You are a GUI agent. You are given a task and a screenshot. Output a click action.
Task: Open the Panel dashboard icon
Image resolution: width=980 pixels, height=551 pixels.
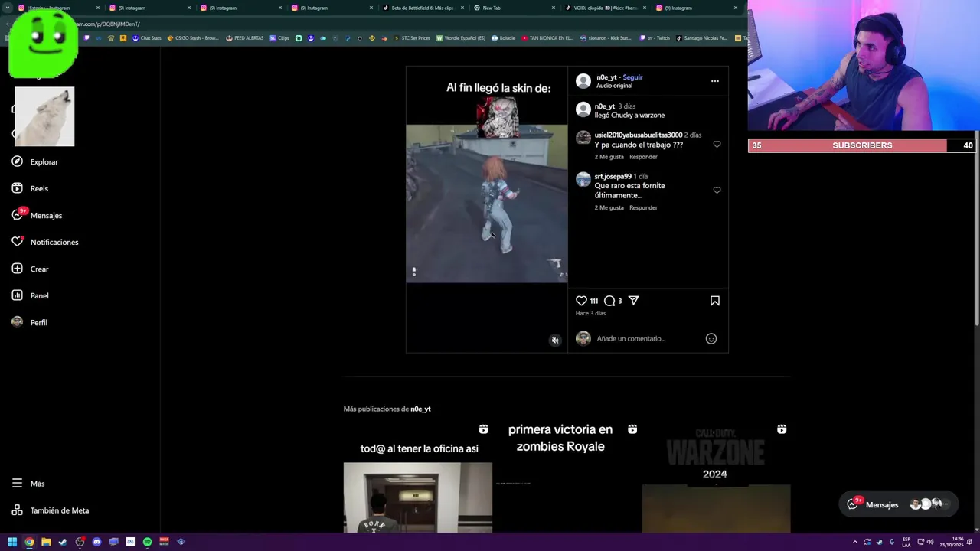tap(17, 295)
